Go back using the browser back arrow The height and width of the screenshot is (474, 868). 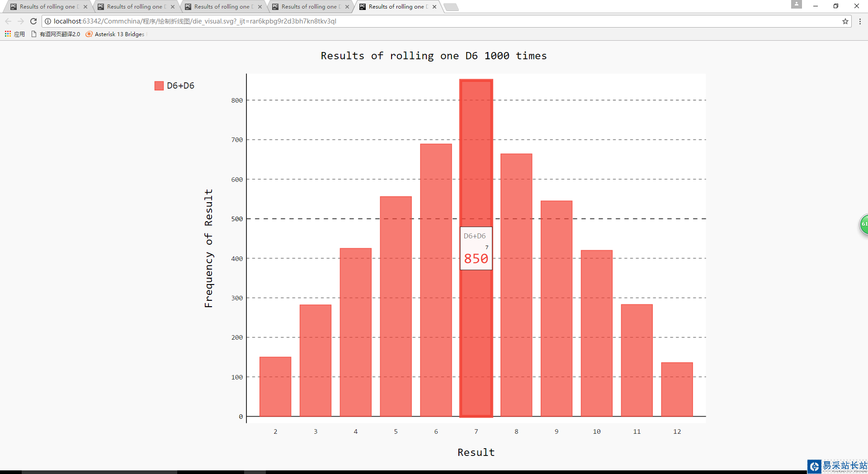(x=8, y=21)
